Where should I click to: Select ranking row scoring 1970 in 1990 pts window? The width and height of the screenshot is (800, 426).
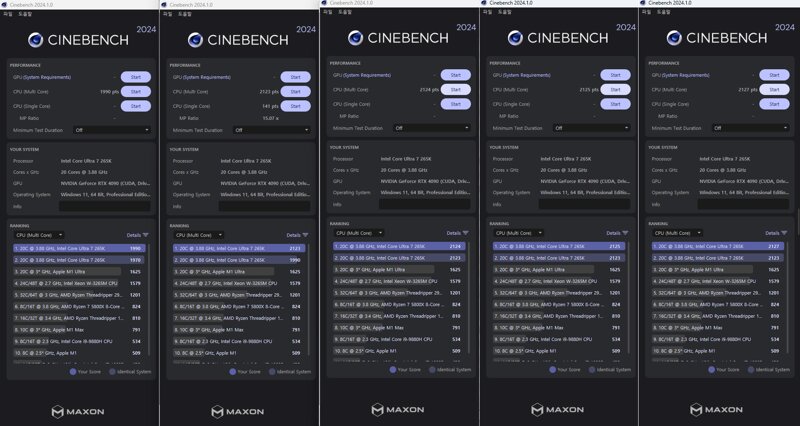79,260
